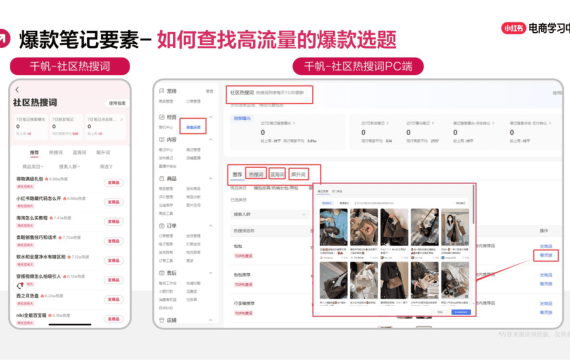Tap 发商品 beside niki全能百宝箱
The width and height of the screenshot is (570, 360).
(x=113, y=319)
